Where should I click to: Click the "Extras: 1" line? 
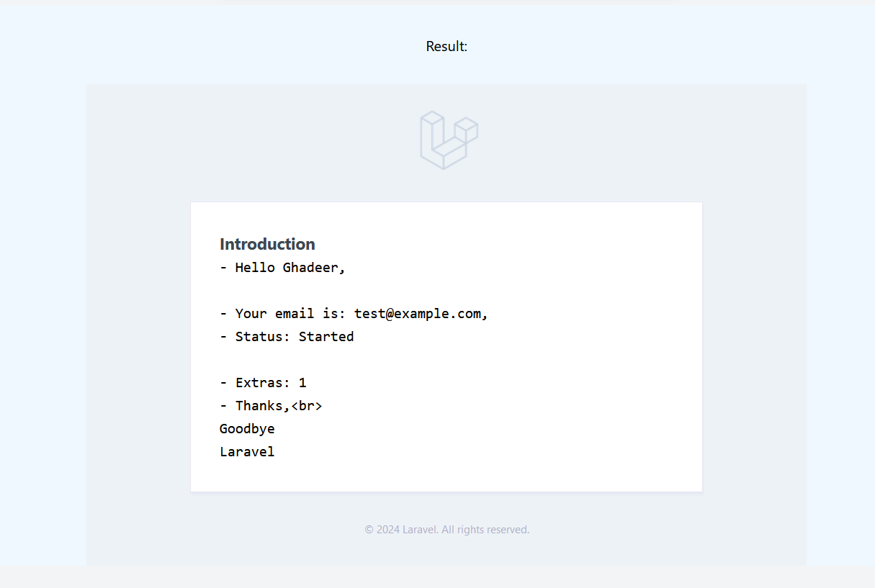pyautogui.click(x=263, y=383)
